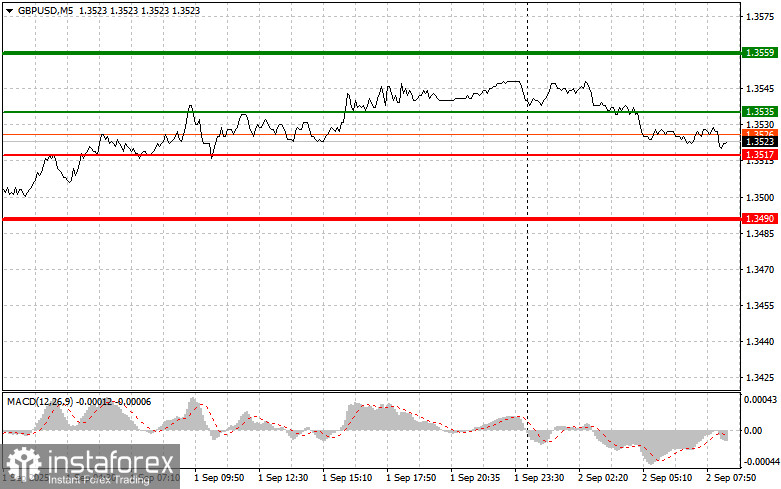This screenshot has width=781, height=489.
Task: Click the 2 Sep 02:20 time label
Action: pos(603,478)
